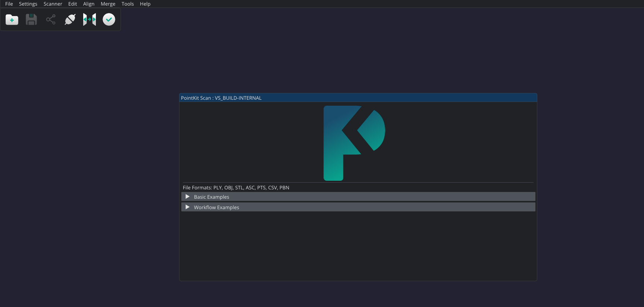Click the new project folder icon

[12, 19]
